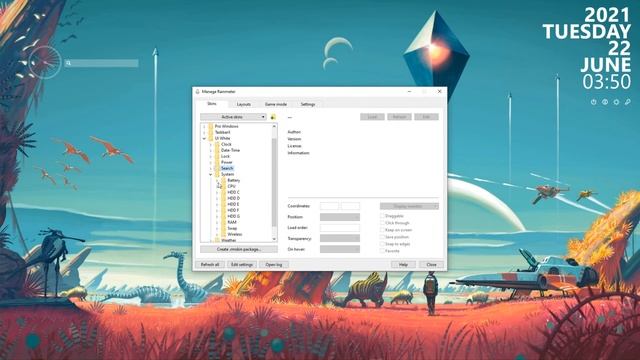The image size is (640, 360).
Task: Click the Help button
Action: pos(403,264)
